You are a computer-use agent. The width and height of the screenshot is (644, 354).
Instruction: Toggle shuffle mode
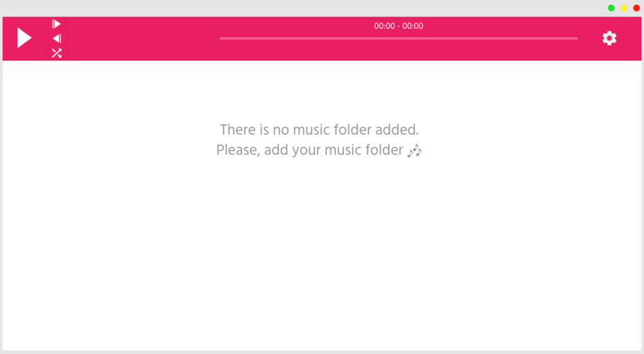57,53
